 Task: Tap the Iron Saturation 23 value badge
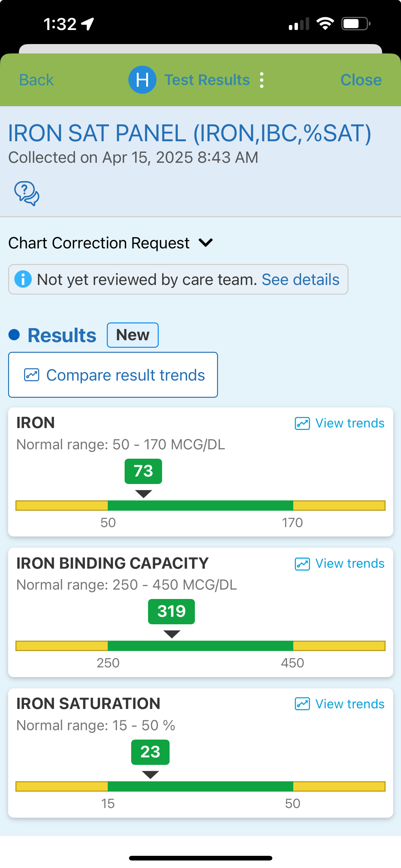150,752
